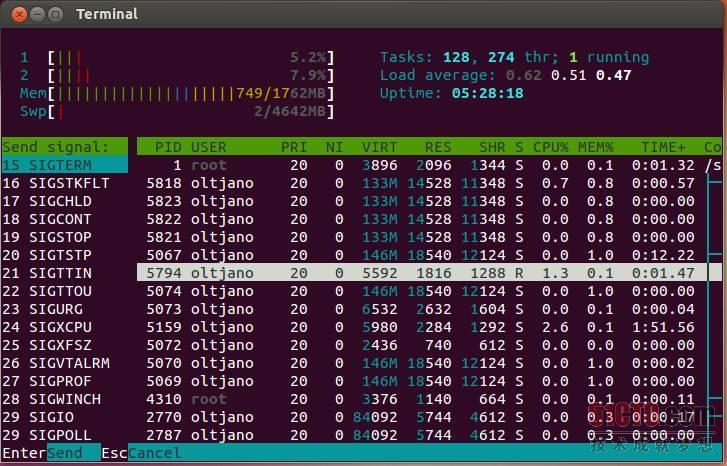Select SIGWINCH in the signal list
The height and width of the screenshot is (466, 727).
point(64,399)
